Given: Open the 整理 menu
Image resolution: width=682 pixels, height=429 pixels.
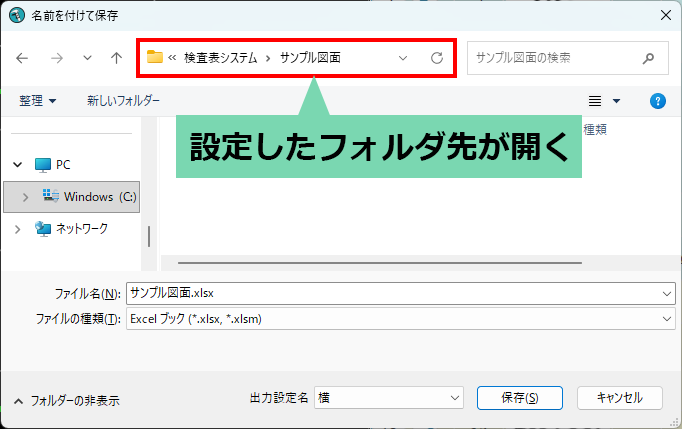Looking at the screenshot, I should click(37, 101).
